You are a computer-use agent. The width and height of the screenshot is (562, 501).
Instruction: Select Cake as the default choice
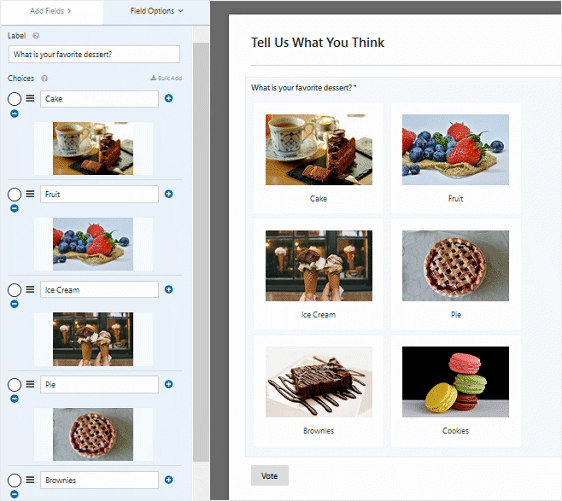tap(14, 99)
